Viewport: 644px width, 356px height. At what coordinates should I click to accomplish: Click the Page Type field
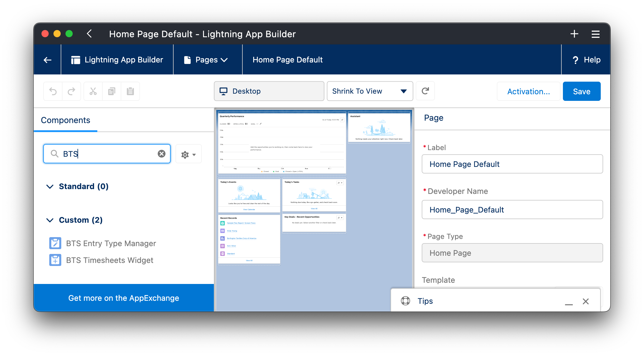[x=512, y=253]
